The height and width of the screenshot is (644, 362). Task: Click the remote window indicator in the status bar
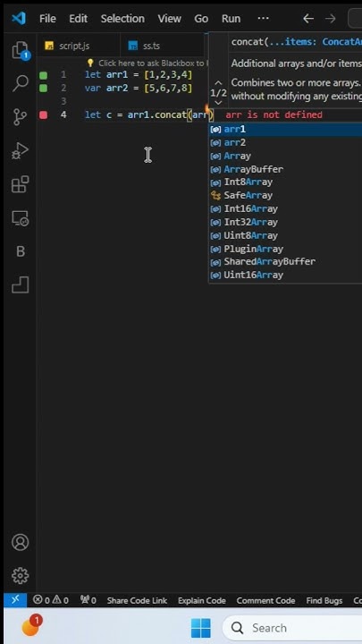click(15, 600)
